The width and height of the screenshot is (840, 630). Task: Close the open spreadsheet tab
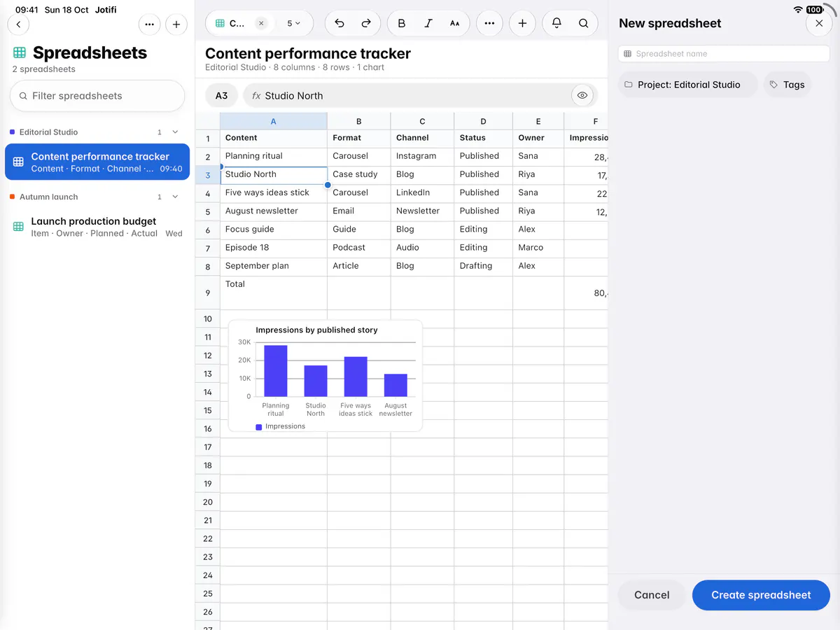(x=261, y=23)
